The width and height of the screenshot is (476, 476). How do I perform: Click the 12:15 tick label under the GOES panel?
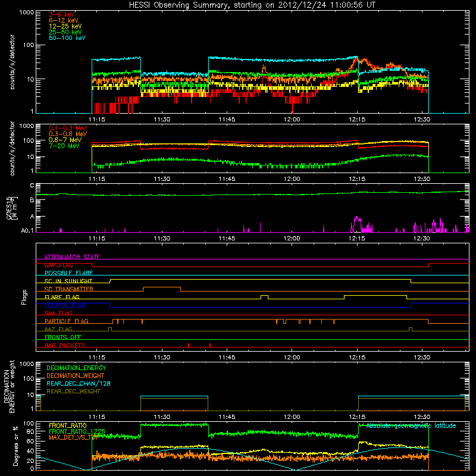coord(356,239)
